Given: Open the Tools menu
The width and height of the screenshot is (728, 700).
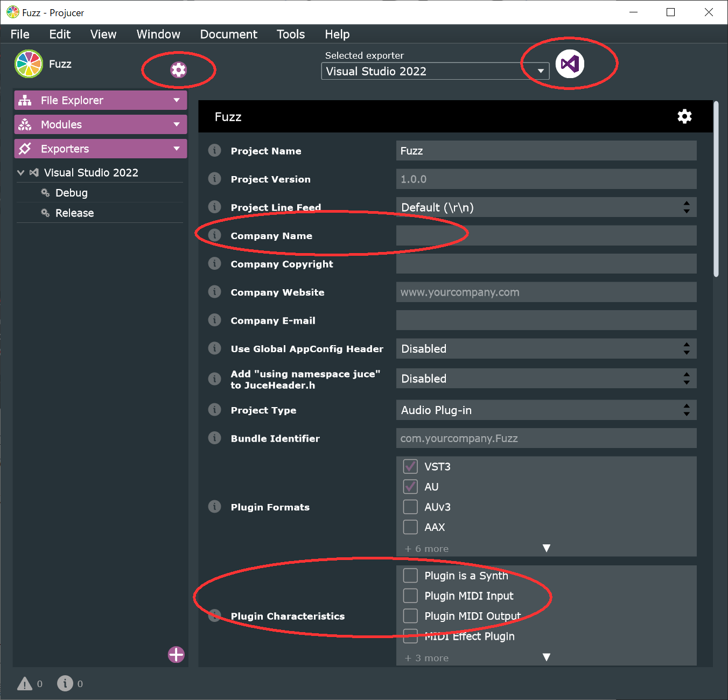Looking at the screenshot, I should (x=291, y=34).
